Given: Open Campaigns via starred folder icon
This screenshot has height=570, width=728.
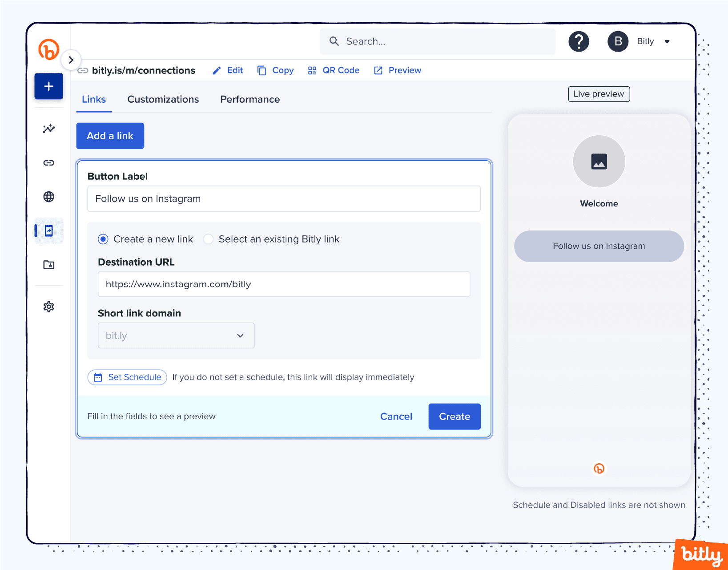Looking at the screenshot, I should pyautogui.click(x=48, y=265).
